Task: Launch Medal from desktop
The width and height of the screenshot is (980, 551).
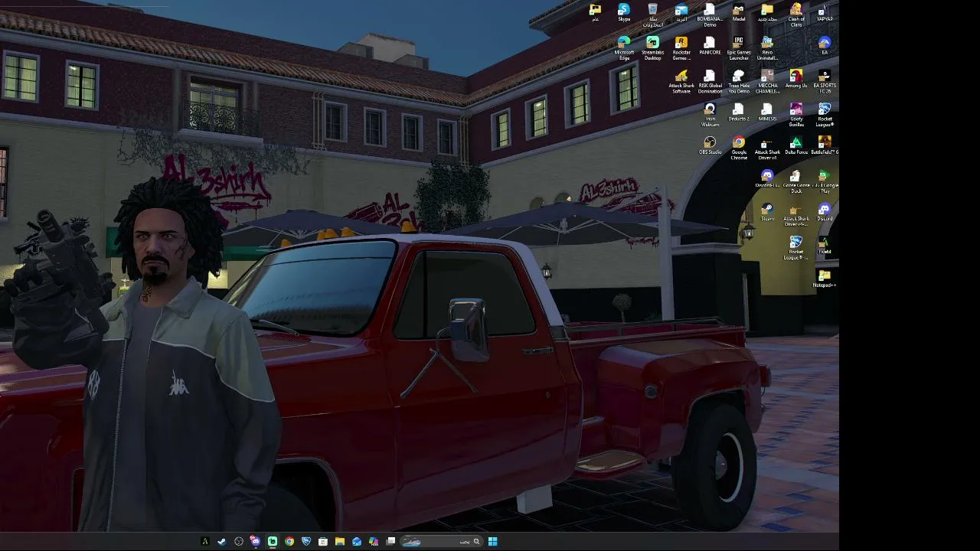Action: pyautogui.click(x=739, y=13)
